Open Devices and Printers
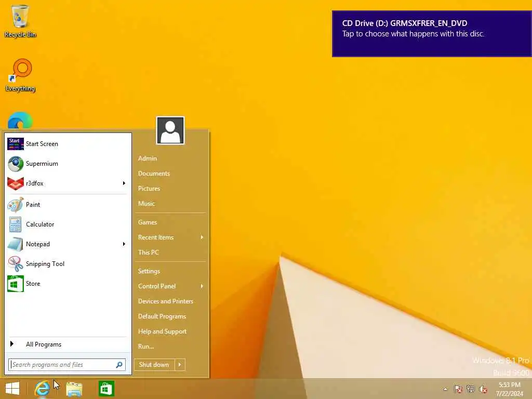Viewport: 532px width, 399px height. 166,301
